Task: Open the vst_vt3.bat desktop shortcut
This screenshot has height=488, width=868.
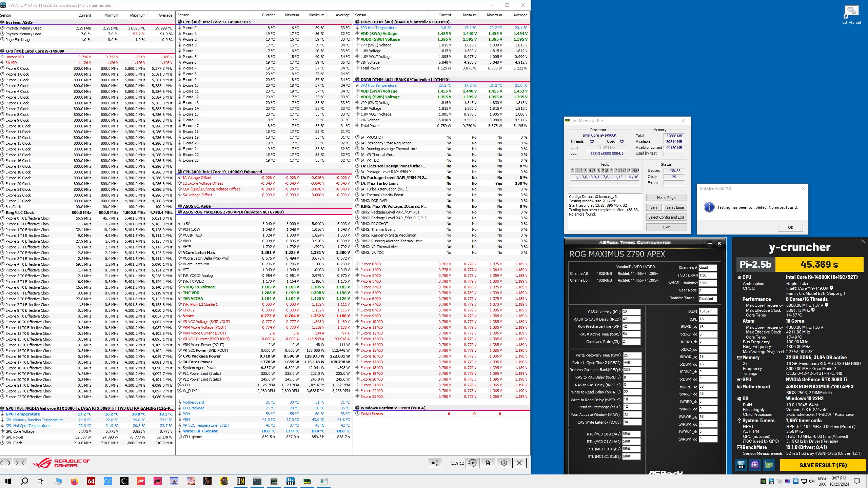Action: 851,15
